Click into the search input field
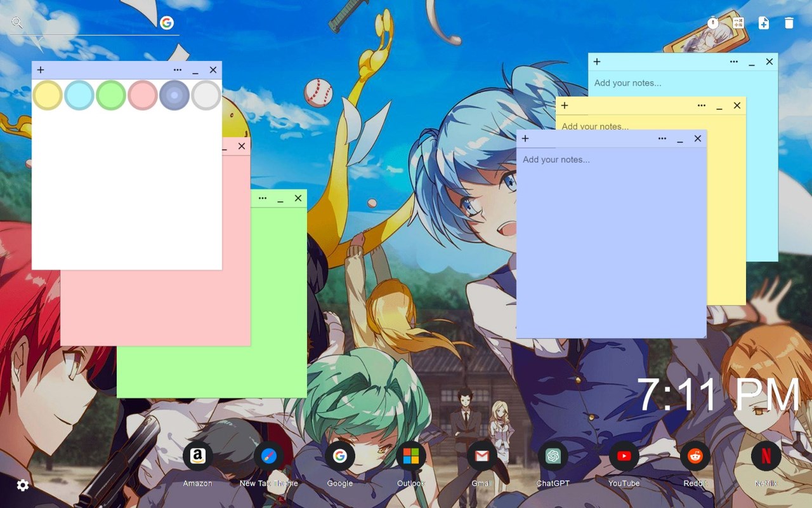The width and height of the screenshot is (812, 508). coord(92,23)
